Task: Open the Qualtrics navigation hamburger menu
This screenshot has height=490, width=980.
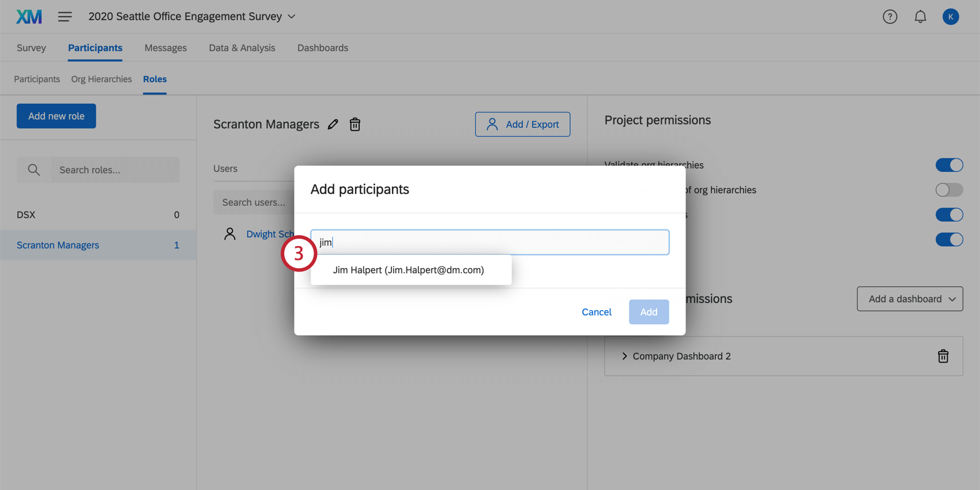Action: [65, 16]
